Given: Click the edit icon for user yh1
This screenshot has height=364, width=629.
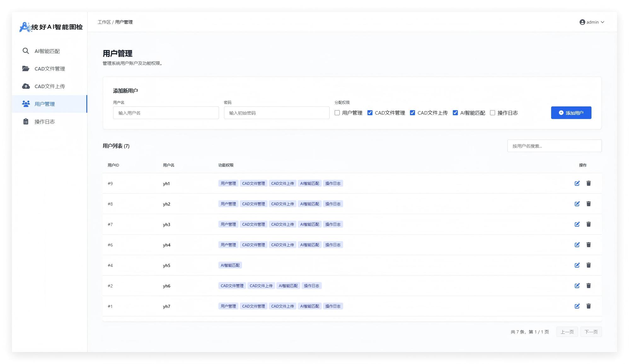Looking at the screenshot, I should pyautogui.click(x=577, y=183).
